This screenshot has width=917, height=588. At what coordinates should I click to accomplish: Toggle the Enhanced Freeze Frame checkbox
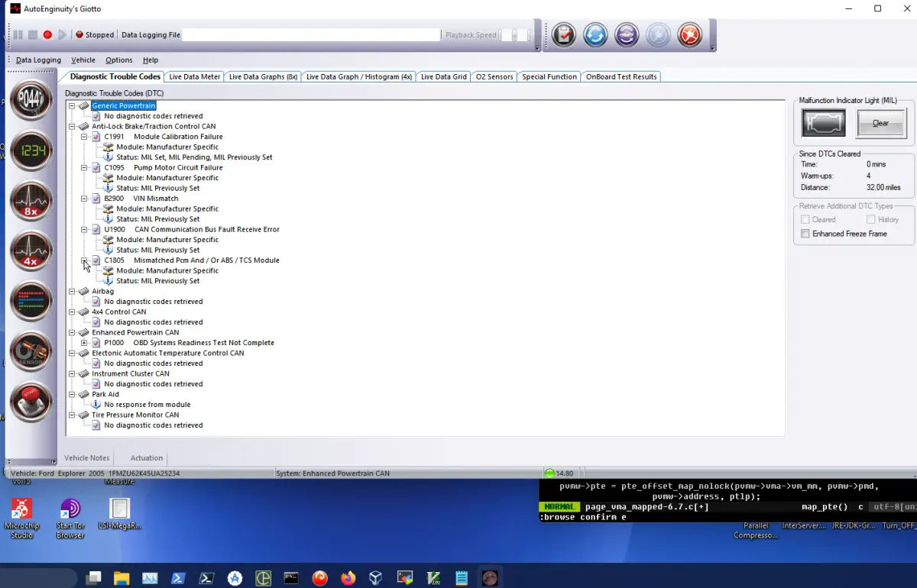click(x=805, y=234)
